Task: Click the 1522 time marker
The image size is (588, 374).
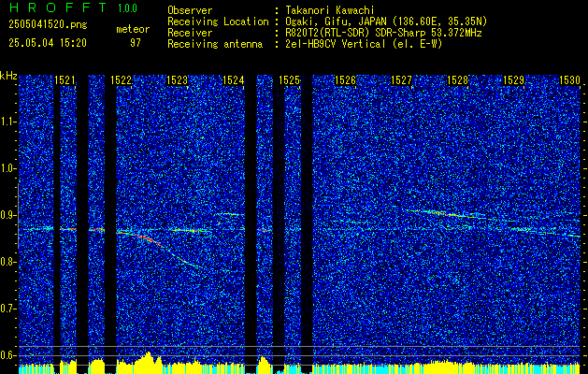Action: pos(122,80)
